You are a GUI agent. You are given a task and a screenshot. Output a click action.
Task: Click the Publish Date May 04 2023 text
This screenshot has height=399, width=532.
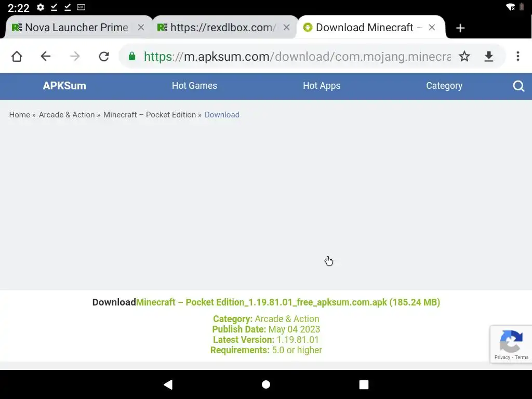tap(266, 329)
